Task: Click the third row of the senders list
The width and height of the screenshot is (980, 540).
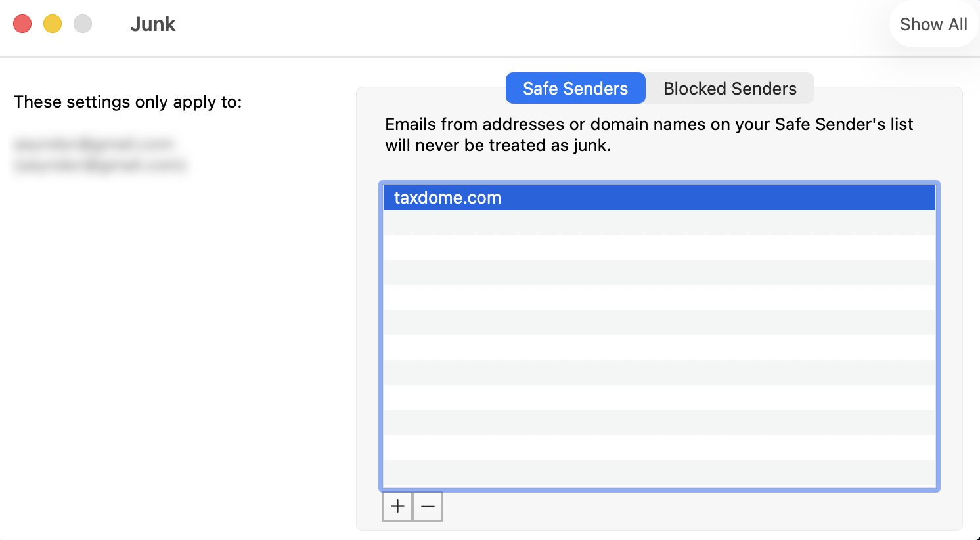Action: [x=659, y=248]
